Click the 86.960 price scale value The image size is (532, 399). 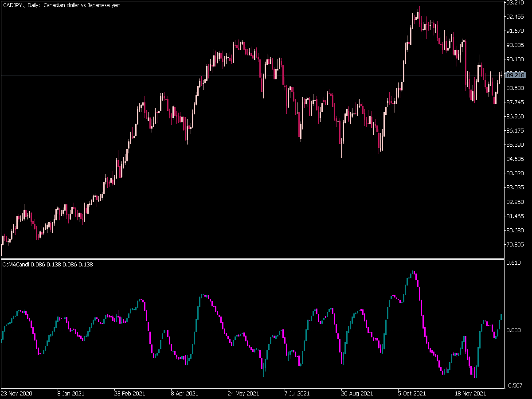(515, 117)
